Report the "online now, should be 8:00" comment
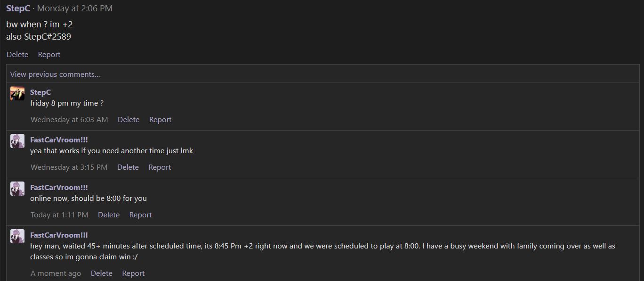Viewport: 644px width, 281px height. coord(140,215)
